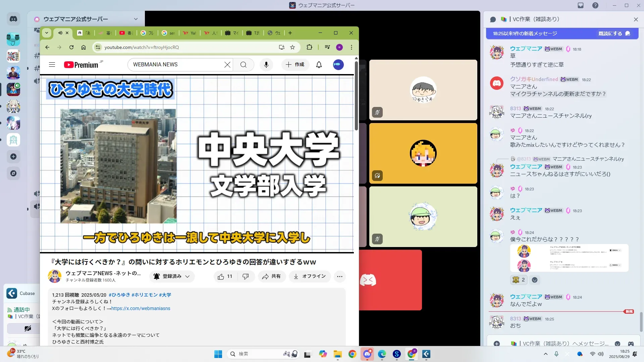This screenshot has height=362, width=644.
Task: Dislike the video with thumbs down
Action: pyautogui.click(x=246, y=277)
